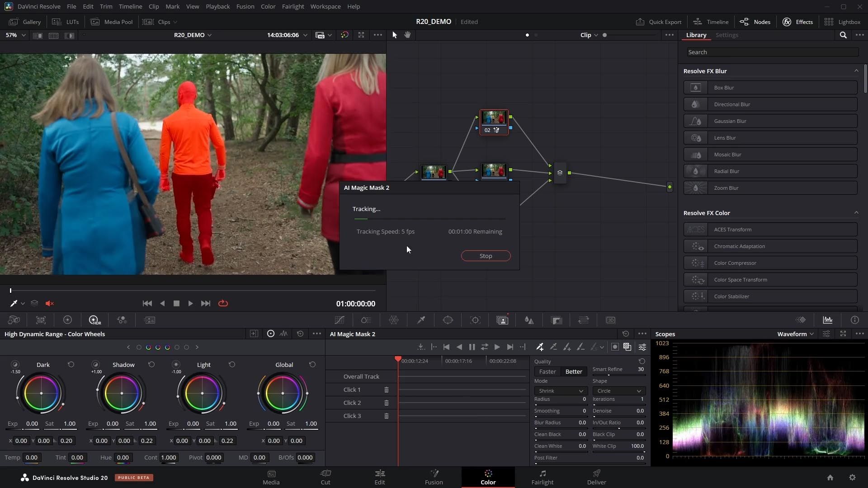Open the Qualifier eyedropper palette

pos(421,320)
